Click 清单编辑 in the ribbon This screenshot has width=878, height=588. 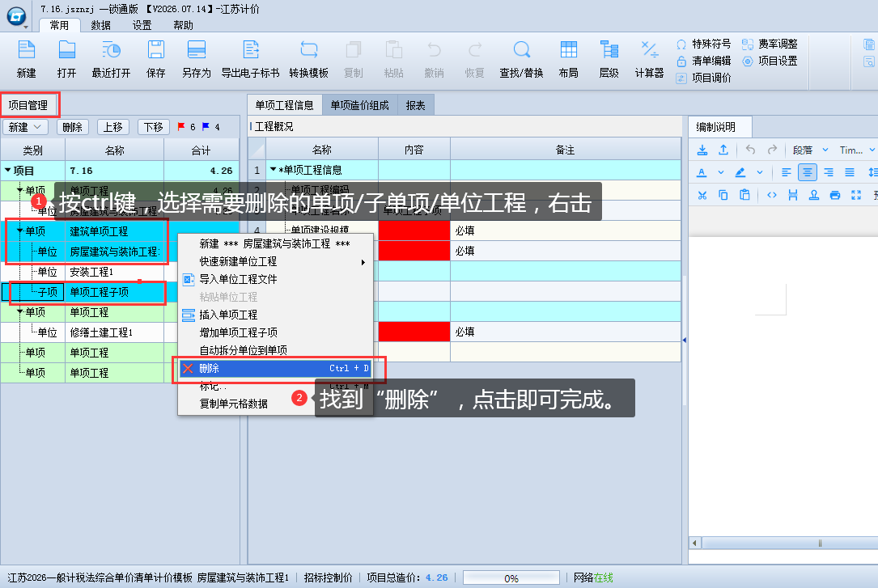[704, 61]
